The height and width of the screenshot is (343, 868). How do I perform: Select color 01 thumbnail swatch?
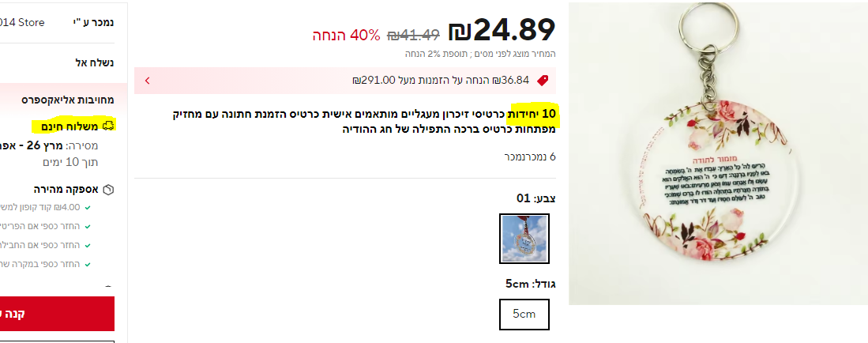coord(524,239)
